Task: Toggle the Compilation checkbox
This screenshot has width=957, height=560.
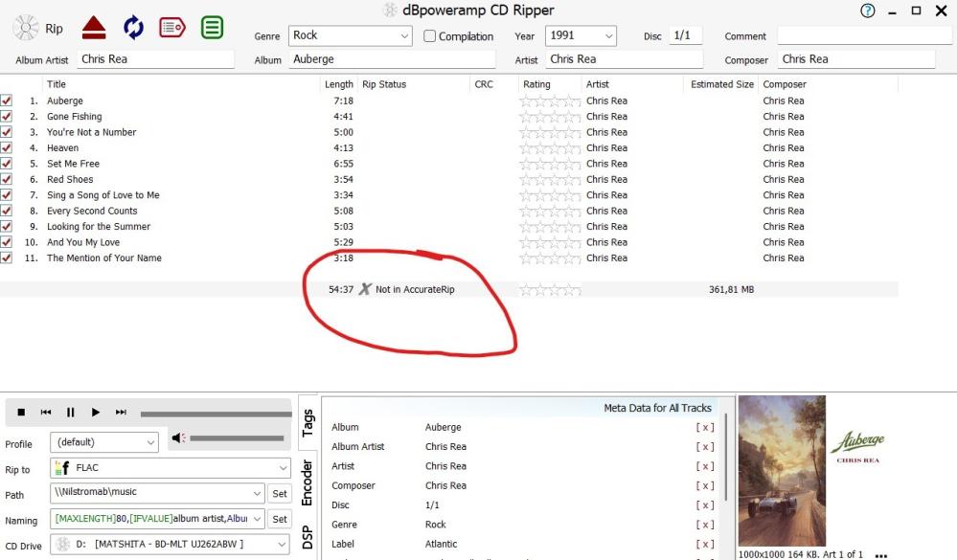Action: click(430, 36)
